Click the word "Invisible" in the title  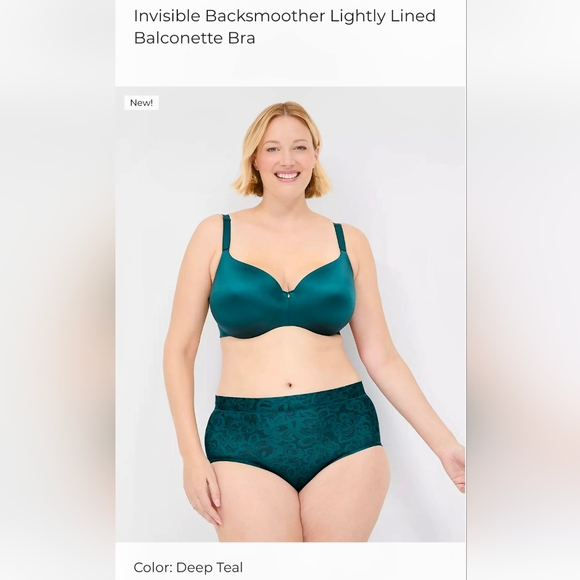click(167, 16)
